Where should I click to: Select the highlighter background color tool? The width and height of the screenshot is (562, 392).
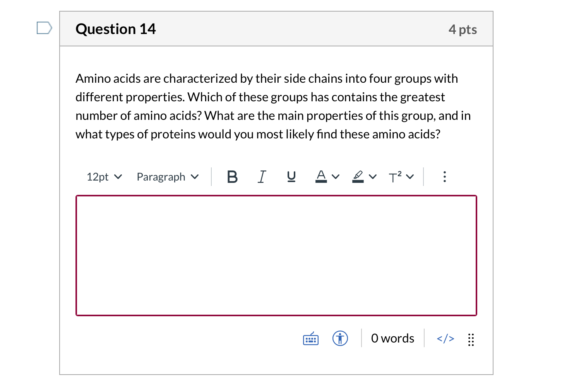coord(358,177)
